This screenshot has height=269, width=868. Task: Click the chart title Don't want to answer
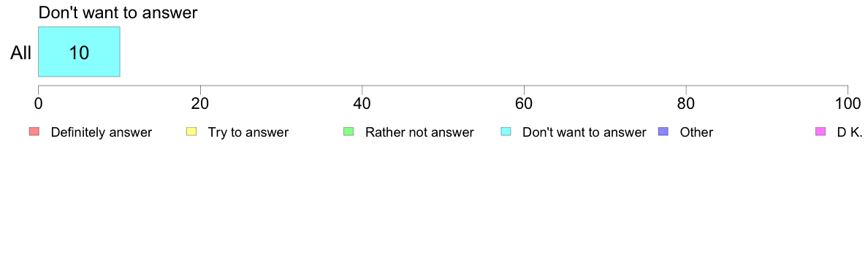[x=118, y=12]
